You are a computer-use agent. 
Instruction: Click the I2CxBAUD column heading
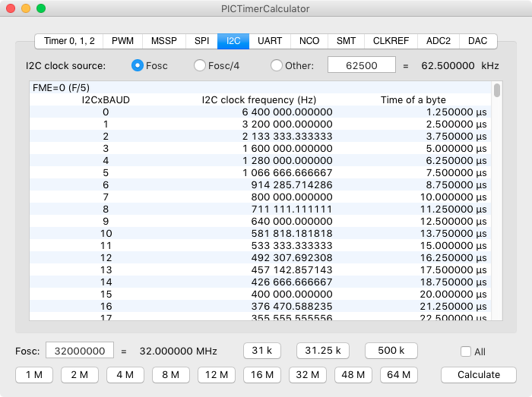tap(106, 100)
